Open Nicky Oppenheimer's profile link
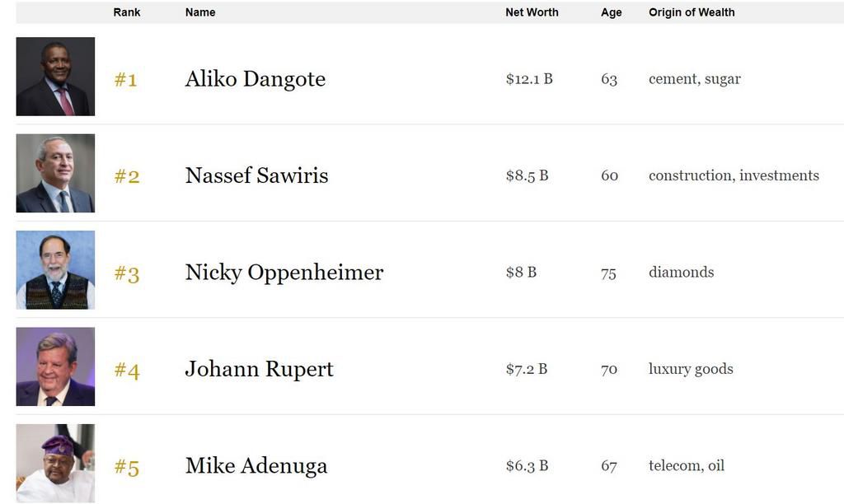This screenshot has width=844, height=504. pos(284,273)
